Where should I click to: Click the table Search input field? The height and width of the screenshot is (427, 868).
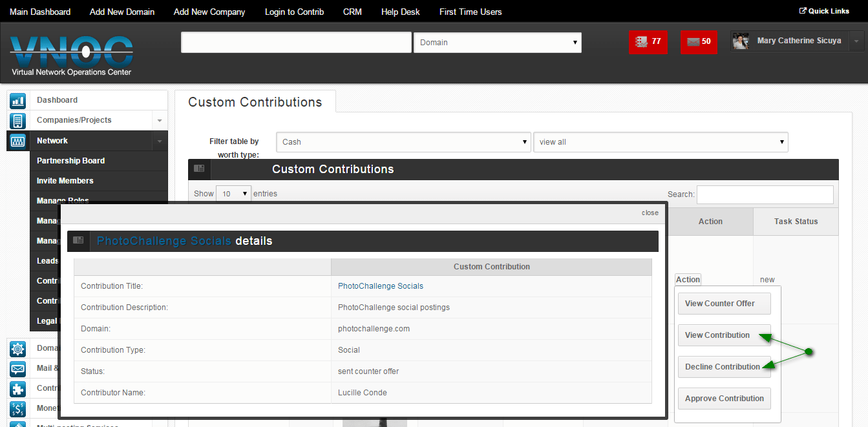coord(765,194)
